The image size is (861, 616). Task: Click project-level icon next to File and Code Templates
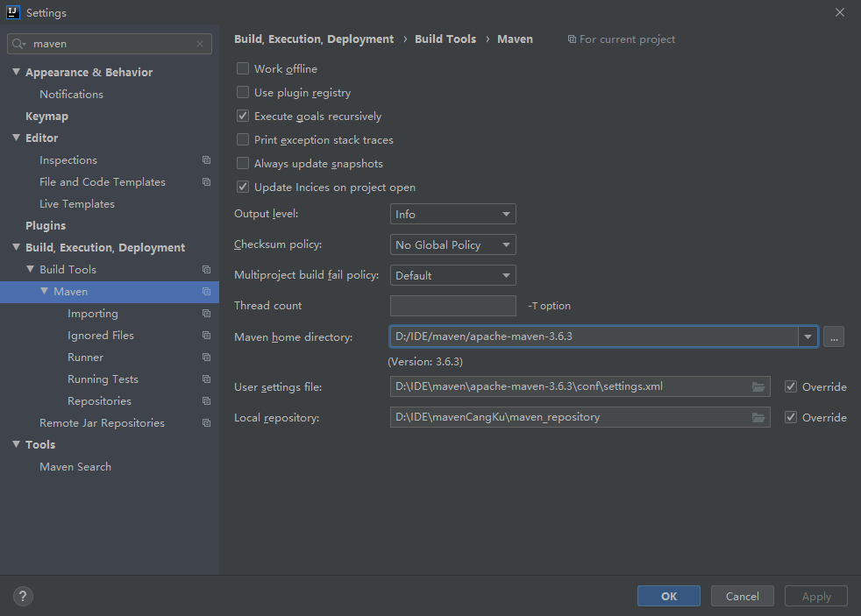pos(206,182)
